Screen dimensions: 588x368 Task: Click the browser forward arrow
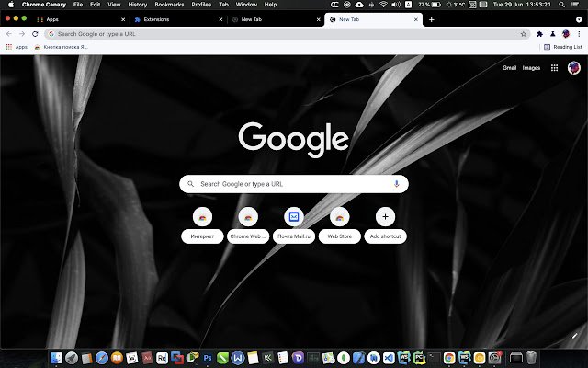[22, 34]
